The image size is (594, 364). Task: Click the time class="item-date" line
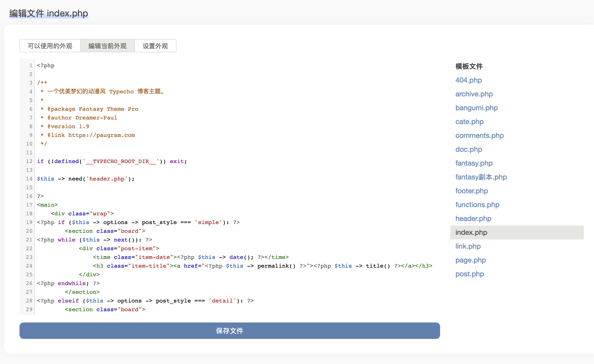click(191, 257)
